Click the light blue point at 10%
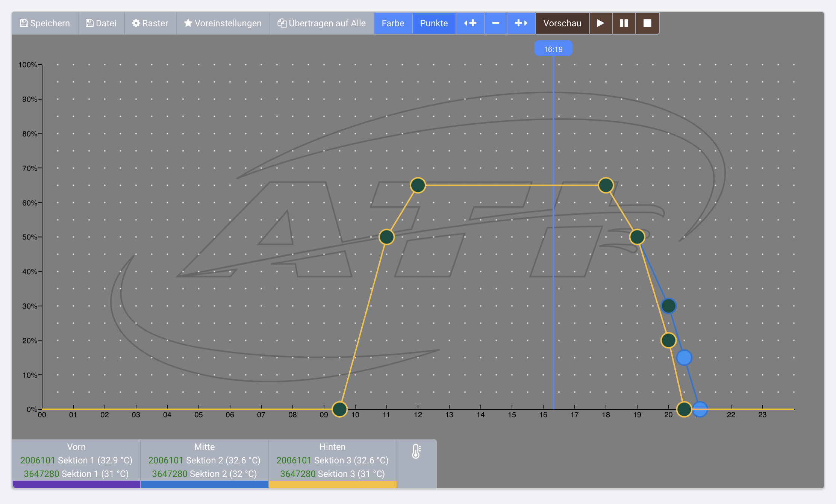 point(684,357)
